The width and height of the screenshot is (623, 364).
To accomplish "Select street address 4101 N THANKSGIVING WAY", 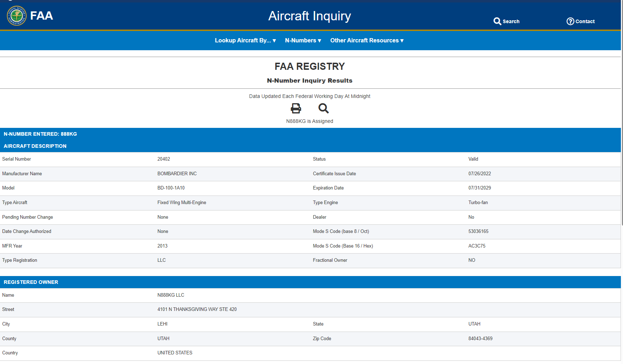I will coord(188,310).
